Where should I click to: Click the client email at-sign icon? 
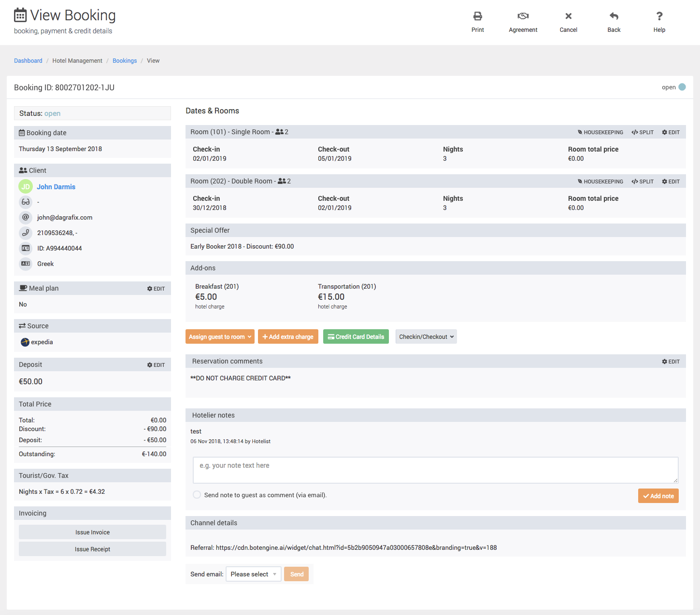click(x=26, y=217)
